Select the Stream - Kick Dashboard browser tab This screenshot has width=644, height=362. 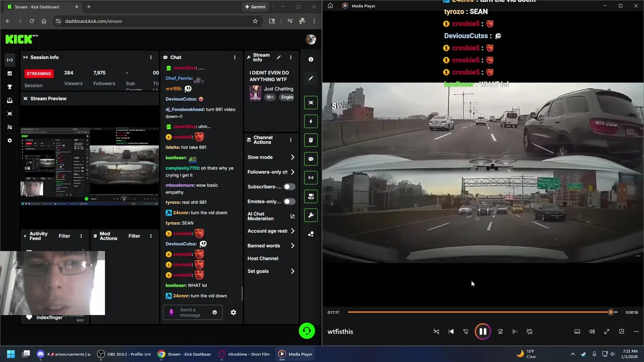pos(43,7)
